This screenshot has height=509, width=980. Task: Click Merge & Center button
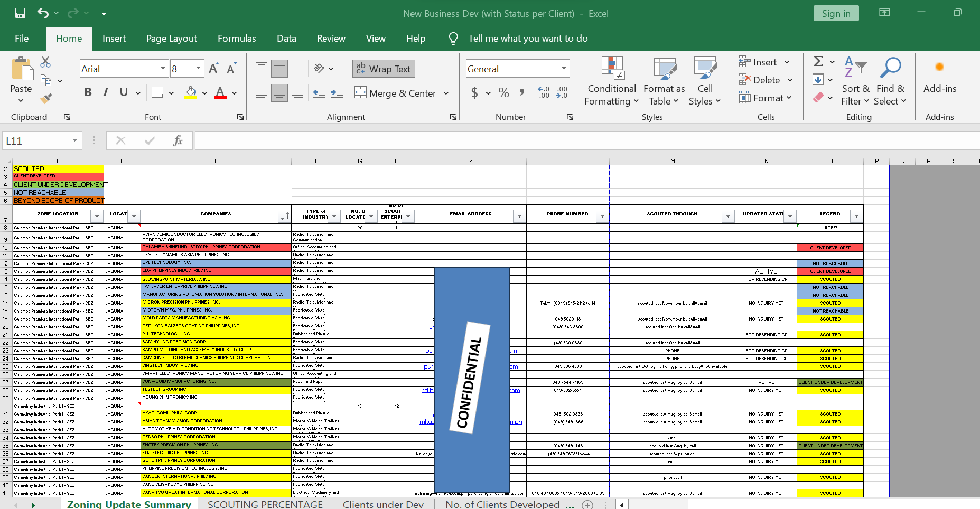tap(396, 93)
